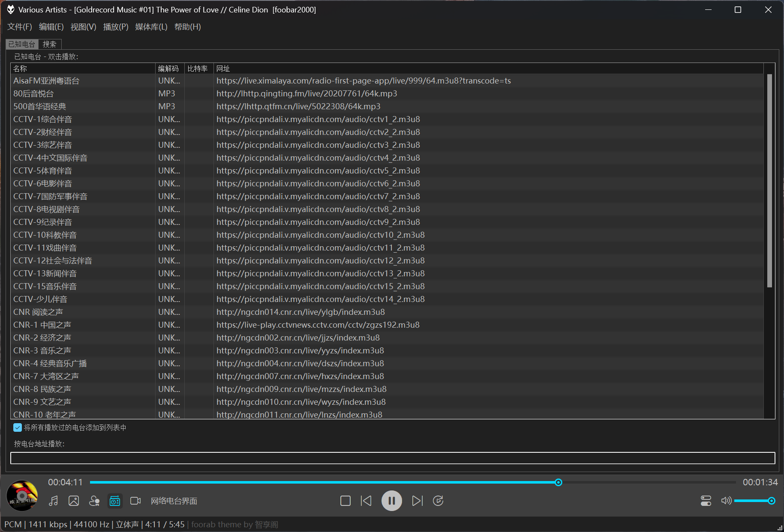This screenshot has height=532, width=784.
Task: Open the 帮助(H) menu
Action: click(x=187, y=27)
